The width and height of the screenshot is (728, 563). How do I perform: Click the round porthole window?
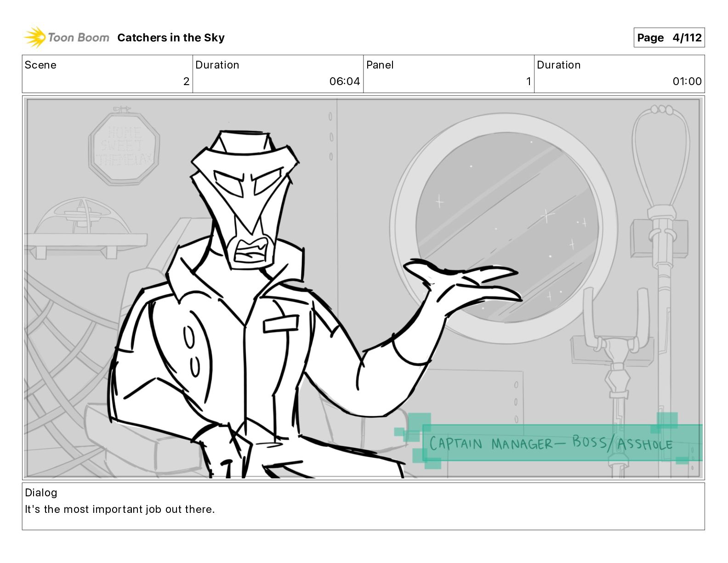505,229
